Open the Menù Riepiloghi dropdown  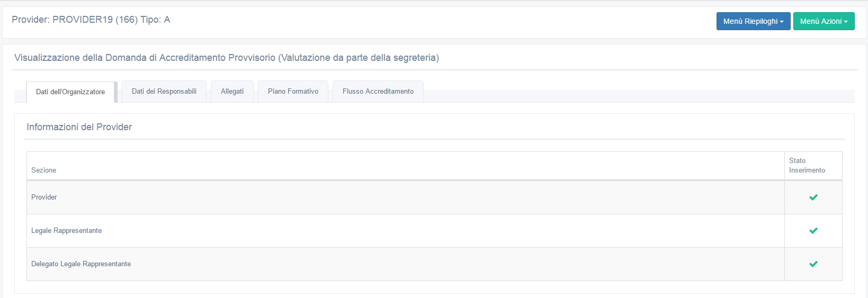tap(753, 21)
